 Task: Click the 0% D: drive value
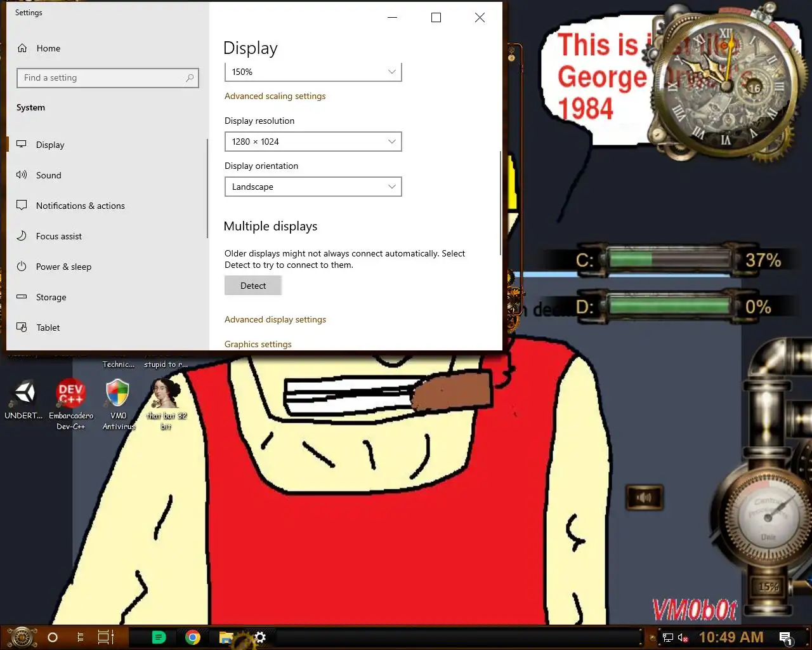point(758,307)
